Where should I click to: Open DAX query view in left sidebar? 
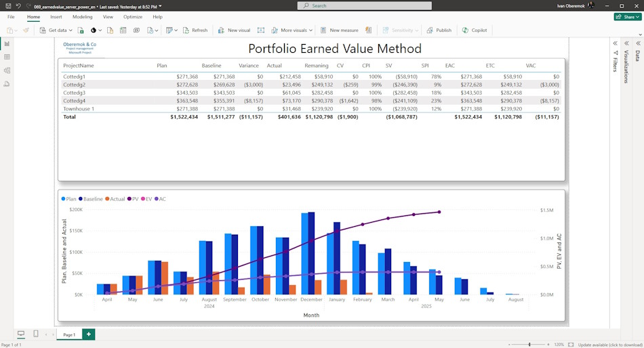pyautogui.click(x=7, y=84)
